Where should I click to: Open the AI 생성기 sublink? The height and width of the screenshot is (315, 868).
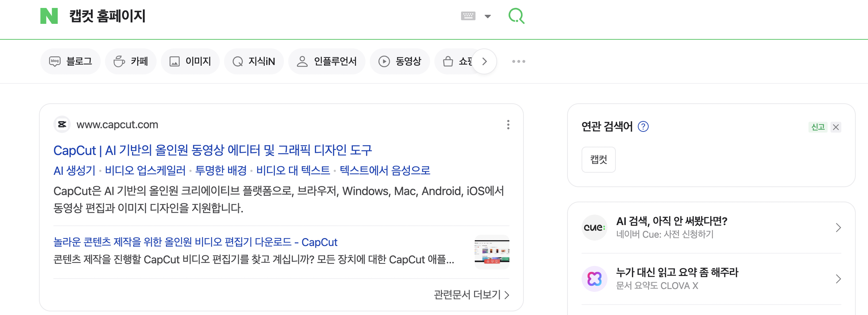click(x=74, y=171)
